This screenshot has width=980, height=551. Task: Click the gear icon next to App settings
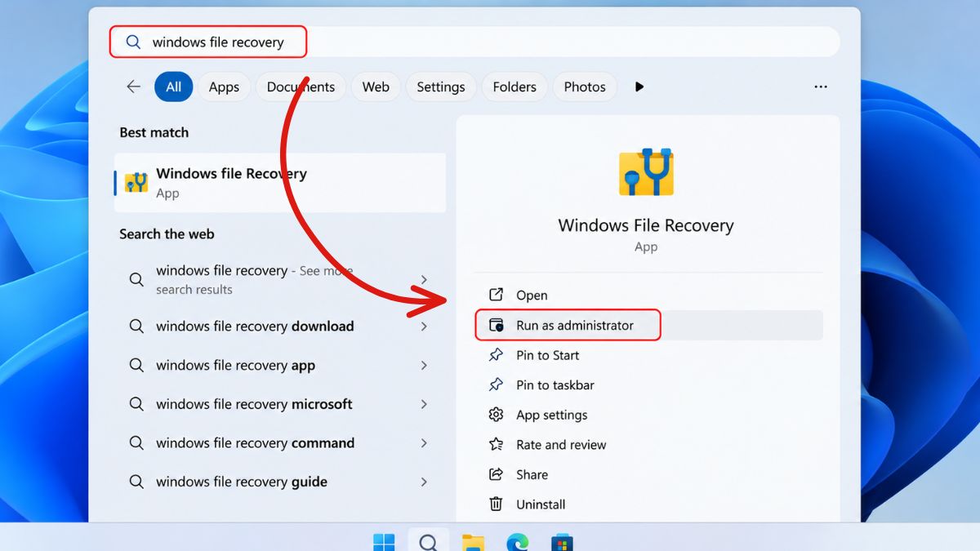[496, 415]
